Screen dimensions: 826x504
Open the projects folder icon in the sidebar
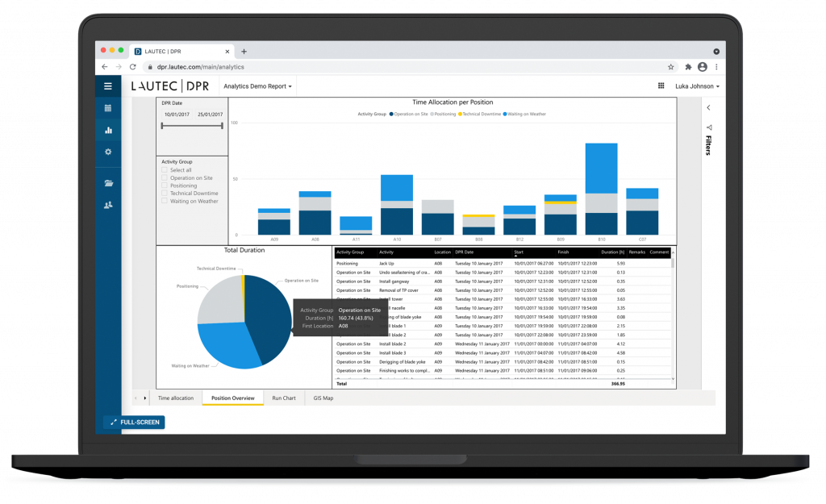[x=107, y=183]
